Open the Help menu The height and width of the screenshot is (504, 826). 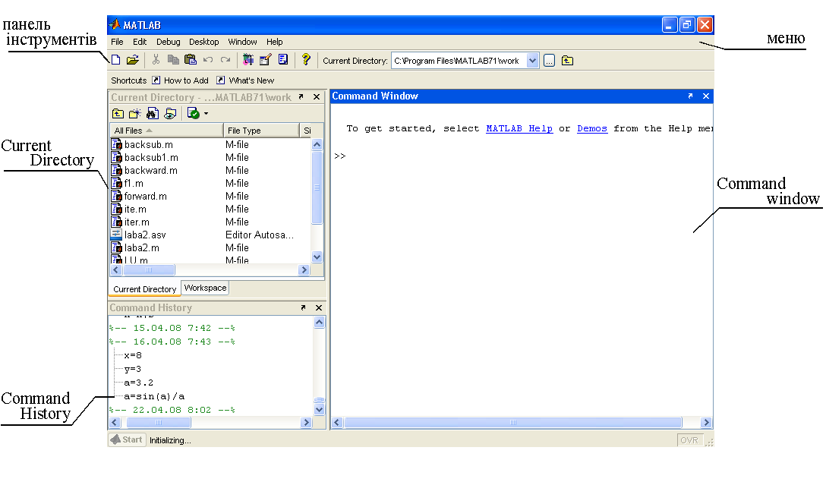(x=275, y=42)
